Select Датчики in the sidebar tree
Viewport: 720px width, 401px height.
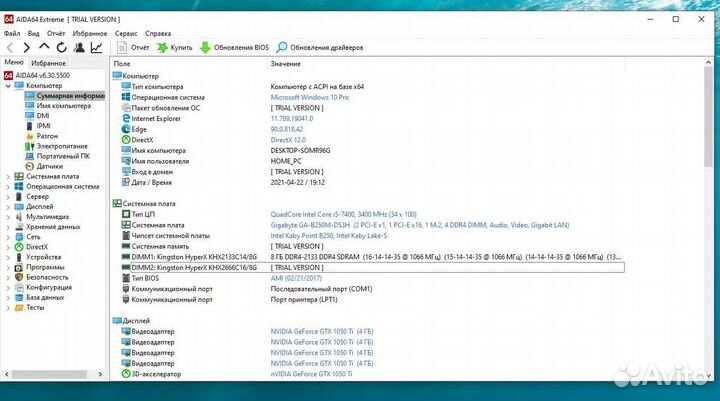click(49, 166)
